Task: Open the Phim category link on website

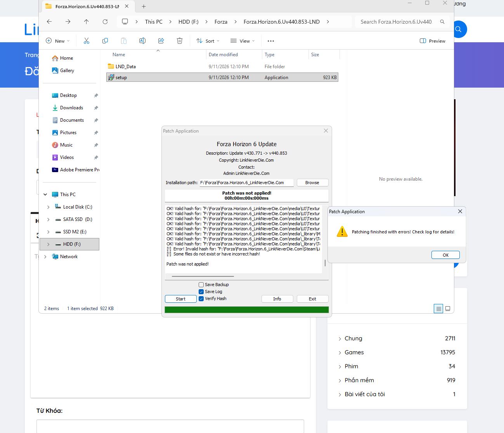Action: coord(352,366)
